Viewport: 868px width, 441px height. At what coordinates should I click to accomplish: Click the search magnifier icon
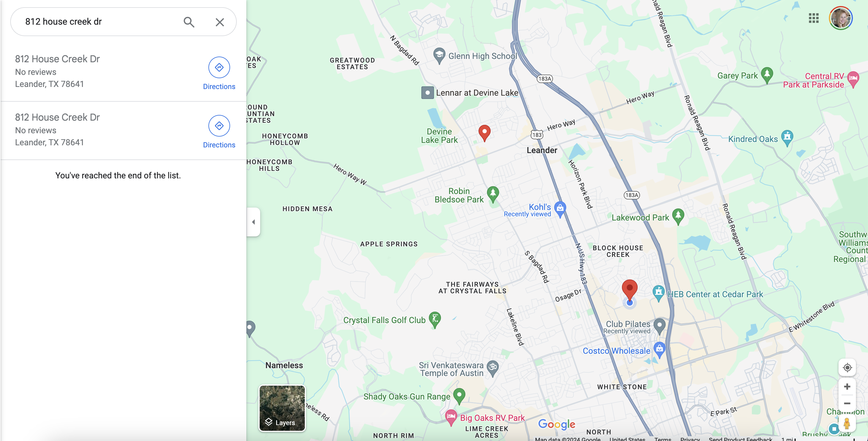tap(189, 22)
